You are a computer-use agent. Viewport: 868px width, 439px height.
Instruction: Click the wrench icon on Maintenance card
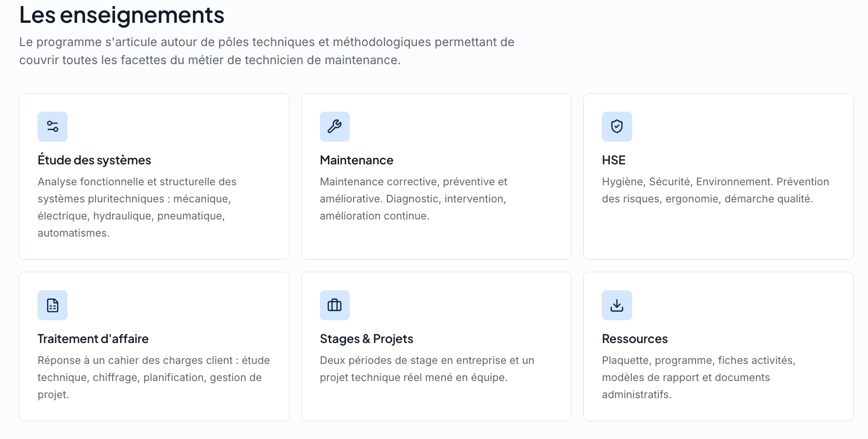click(335, 126)
